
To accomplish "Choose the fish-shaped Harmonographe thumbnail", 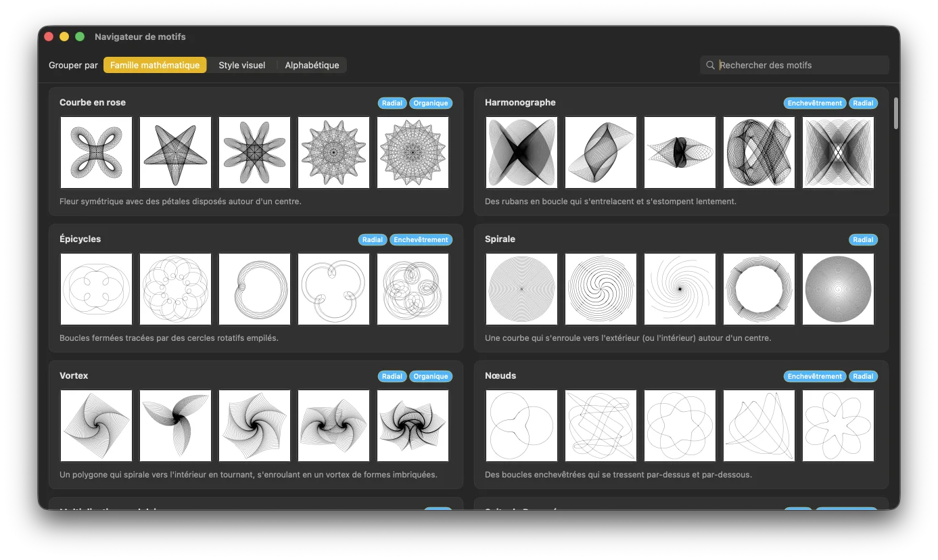I will click(680, 153).
